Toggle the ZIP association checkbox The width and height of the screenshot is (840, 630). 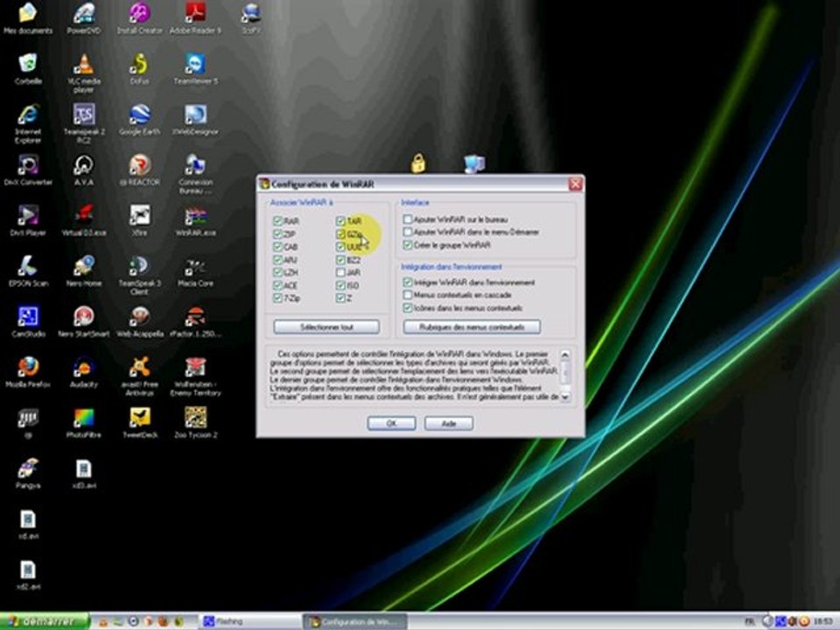coord(277,234)
